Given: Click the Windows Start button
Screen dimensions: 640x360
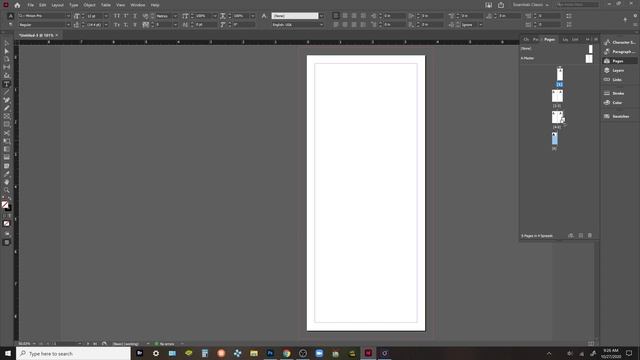Looking at the screenshot, I should (x=8, y=353).
